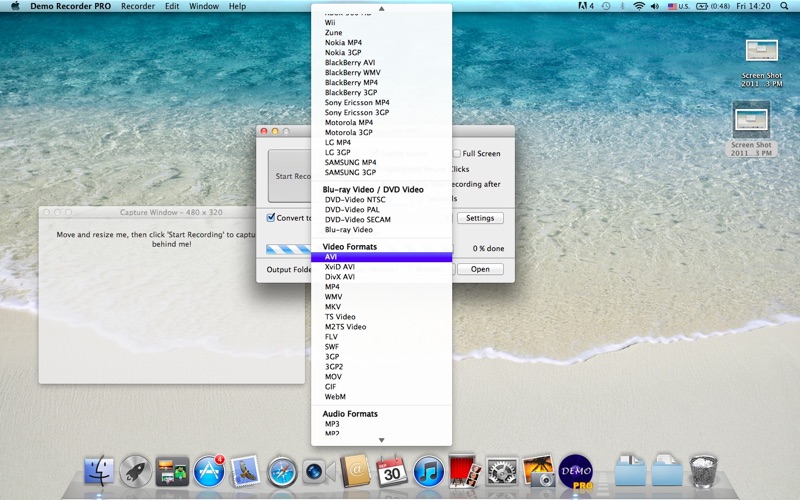Viewport: 800px width, 500px height.
Task: Open the U.S. input source menu
Action: click(x=679, y=6)
